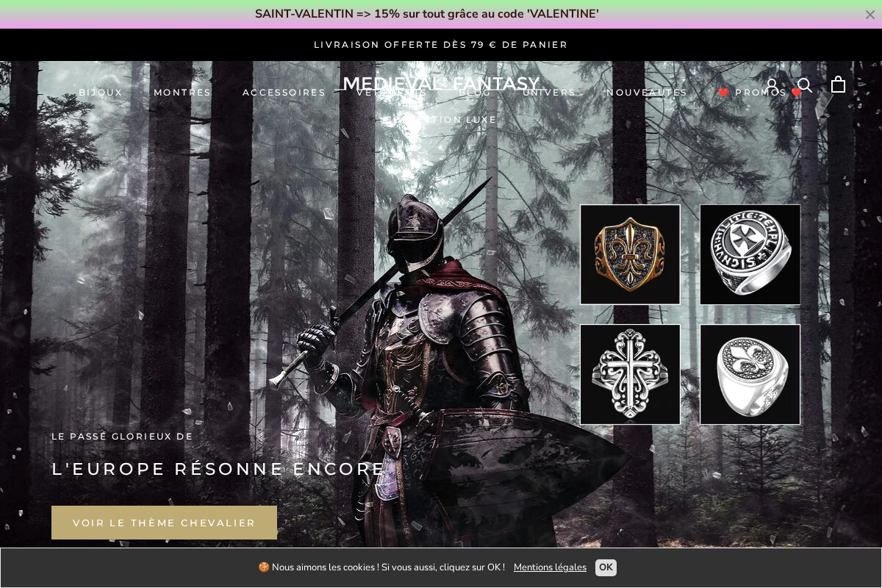Open the MONTRES menu
Screen dimensions: 882x588
(x=182, y=92)
